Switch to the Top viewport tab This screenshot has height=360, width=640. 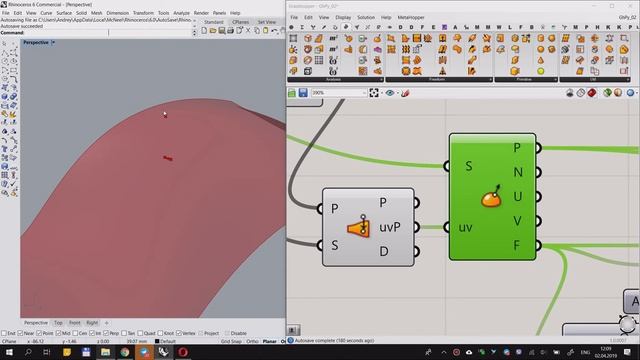pyautogui.click(x=58, y=323)
